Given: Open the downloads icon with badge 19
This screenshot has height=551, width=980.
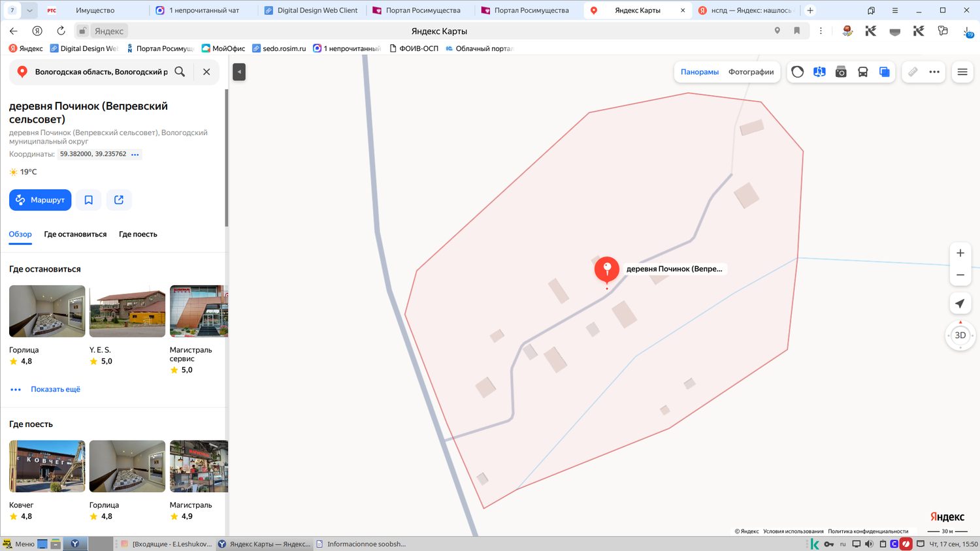Looking at the screenshot, I should tap(968, 31).
